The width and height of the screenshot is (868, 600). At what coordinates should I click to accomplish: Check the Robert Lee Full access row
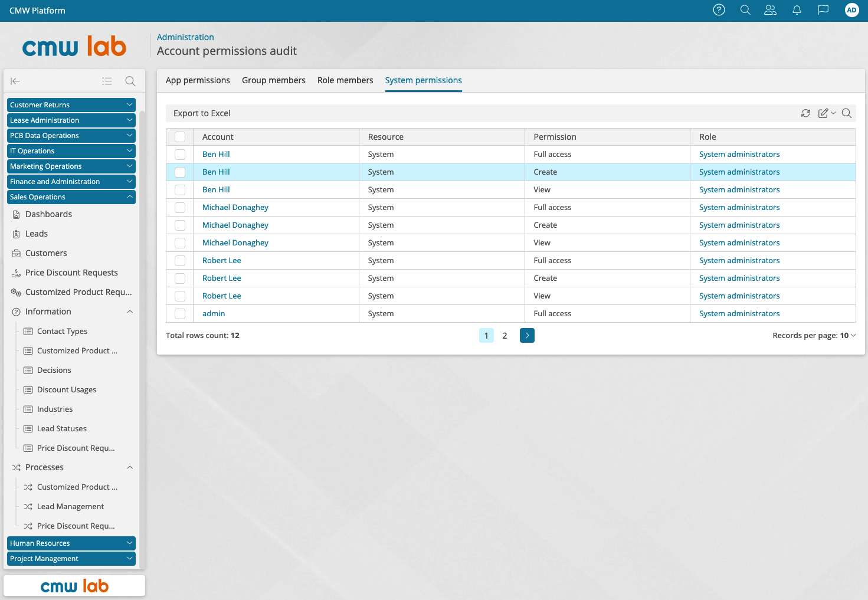(180, 261)
